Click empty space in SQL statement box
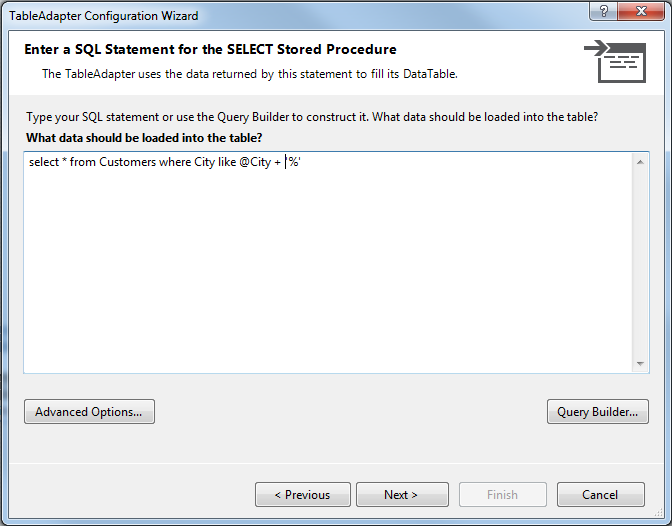Image resolution: width=672 pixels, height=526 pixels. click(x=326, y=274)
